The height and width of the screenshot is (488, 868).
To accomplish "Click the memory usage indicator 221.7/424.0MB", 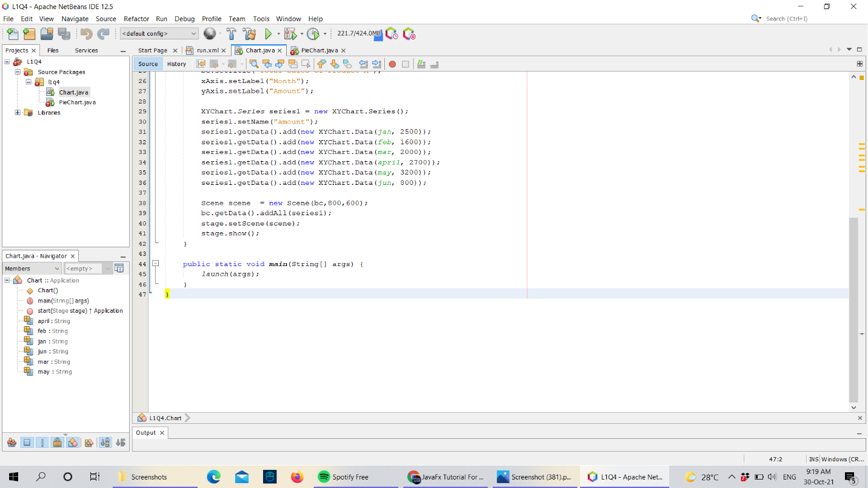I will pyautogui.click(x=359, y=34).
